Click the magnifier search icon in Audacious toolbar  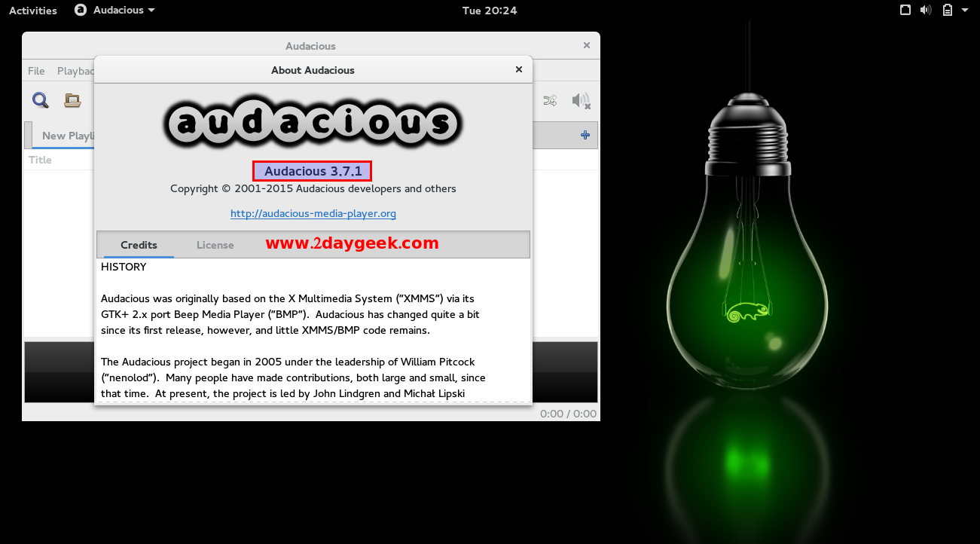[40, 100]
